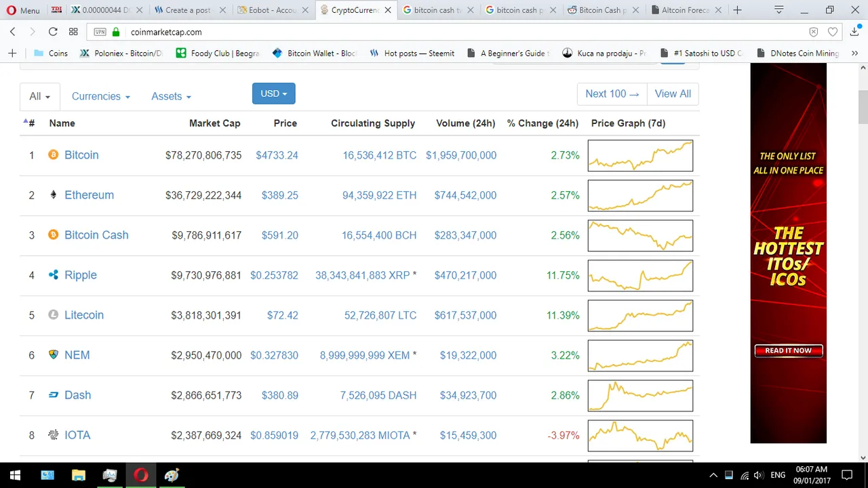Viewport: 868px width, 488px height.
Task: Open File Explorer from taskbar
Action: (x=78, y=475)
